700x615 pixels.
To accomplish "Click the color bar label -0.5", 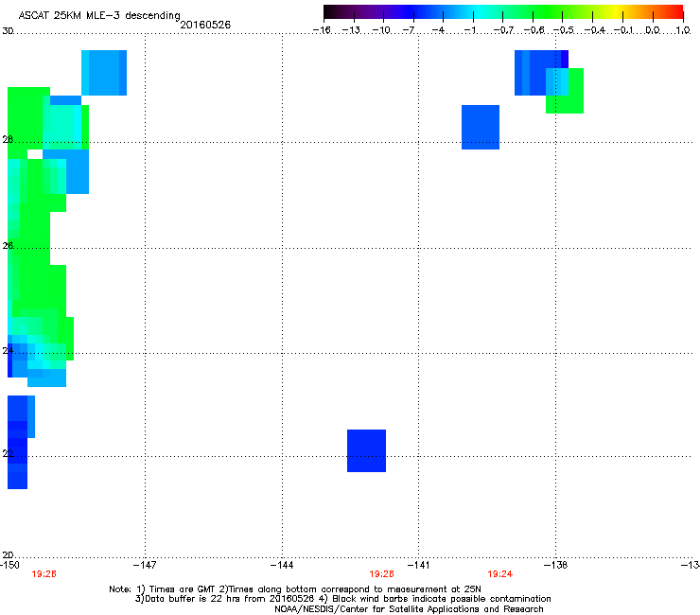I will pos(564,30).
